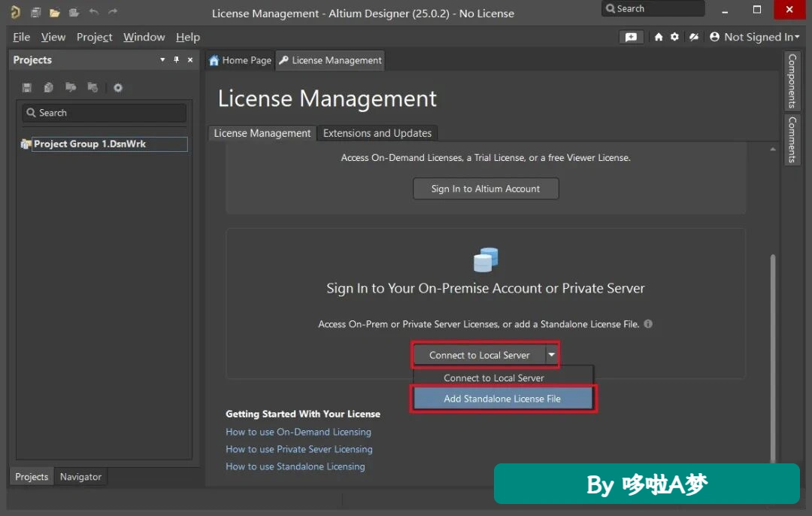Redo the action with the forward arrow icon
Screen dimensions: 812x516
113,12
